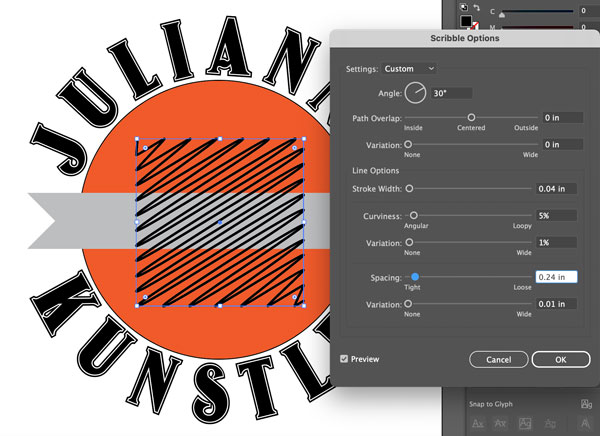Click the Swap Fill and Stroke arrows
The width and height of the screenshot is (600, 436).
pos(476,7)
